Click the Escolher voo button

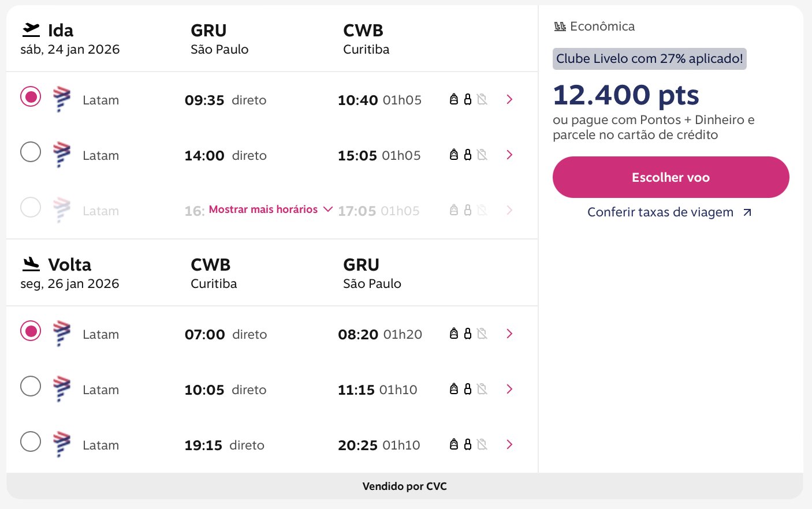671,177
